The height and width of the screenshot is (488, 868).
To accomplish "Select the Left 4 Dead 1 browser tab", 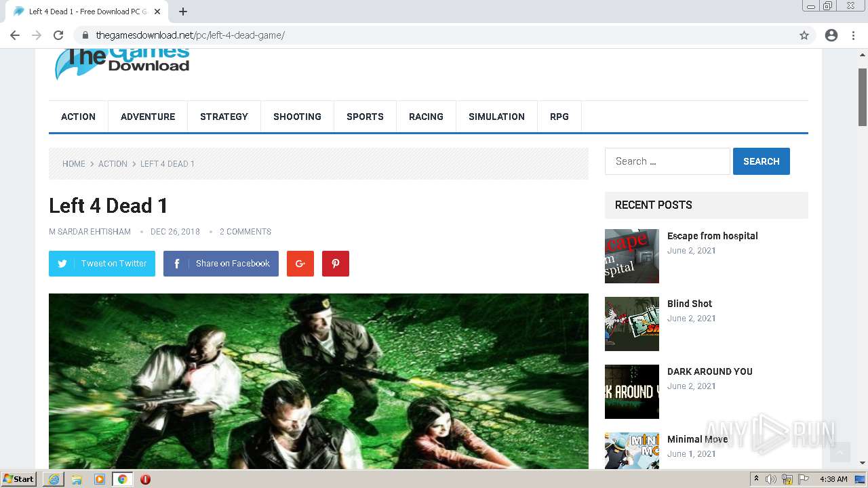I will coord(86,12).
